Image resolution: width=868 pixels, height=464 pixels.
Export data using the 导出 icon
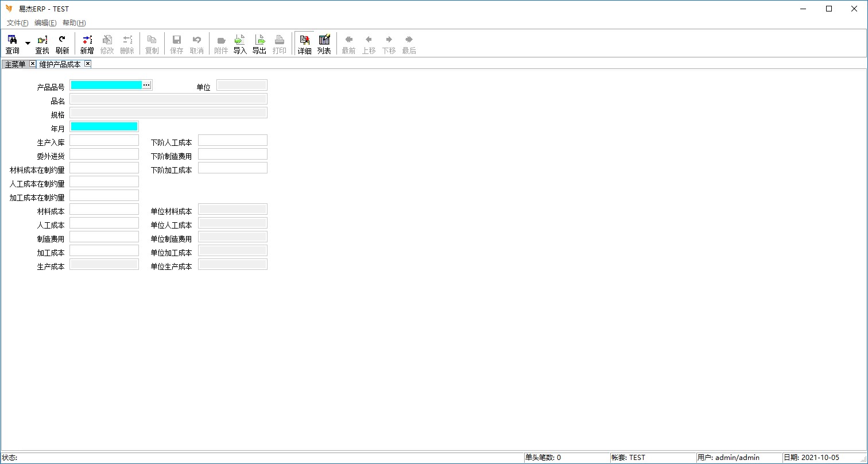259,44
